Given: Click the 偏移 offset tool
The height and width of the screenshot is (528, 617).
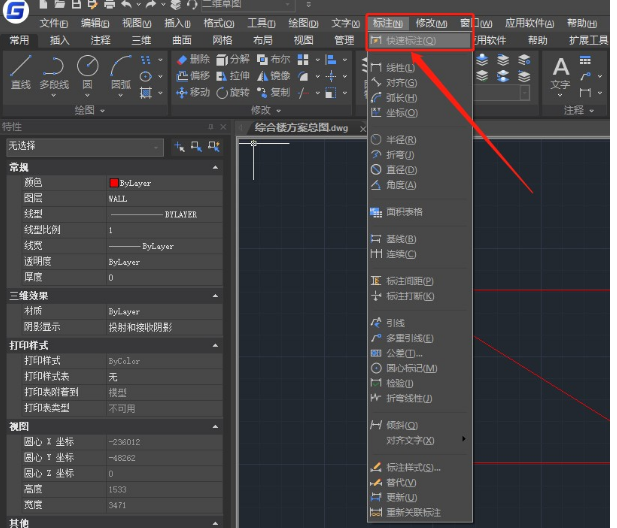Looking at the screenshot, I should click(x=193, y=76).
